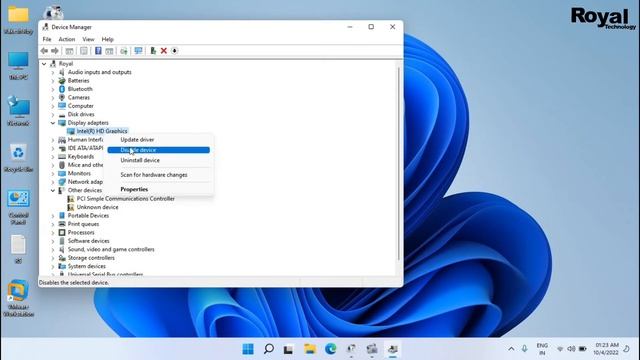Click the Forward arrow in the toolbar

[x=55, y=51]
